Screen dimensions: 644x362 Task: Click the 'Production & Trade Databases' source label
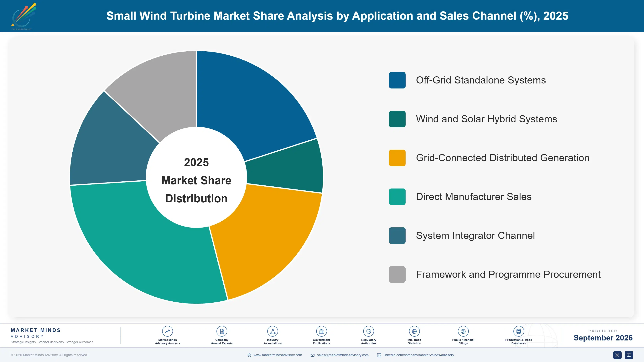click(x=518, y=342)
